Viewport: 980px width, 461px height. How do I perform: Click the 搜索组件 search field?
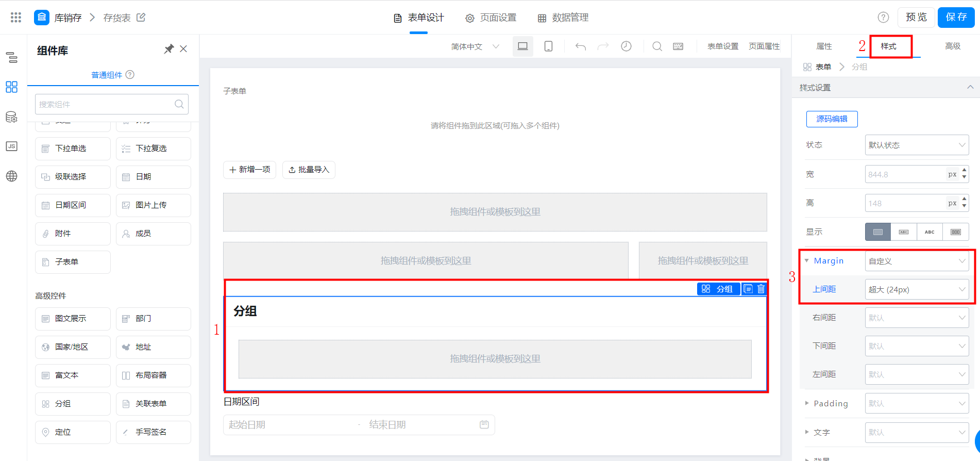pyautogui.click(x=106, y=104)
